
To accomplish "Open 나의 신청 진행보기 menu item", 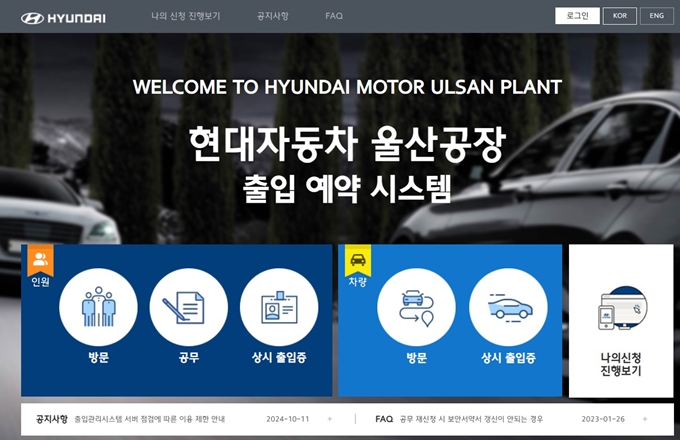I will 186,16.
